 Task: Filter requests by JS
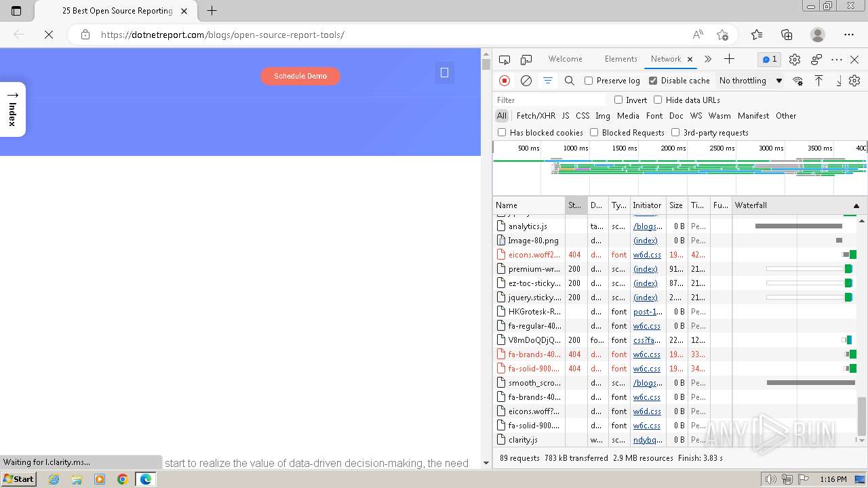566,116
